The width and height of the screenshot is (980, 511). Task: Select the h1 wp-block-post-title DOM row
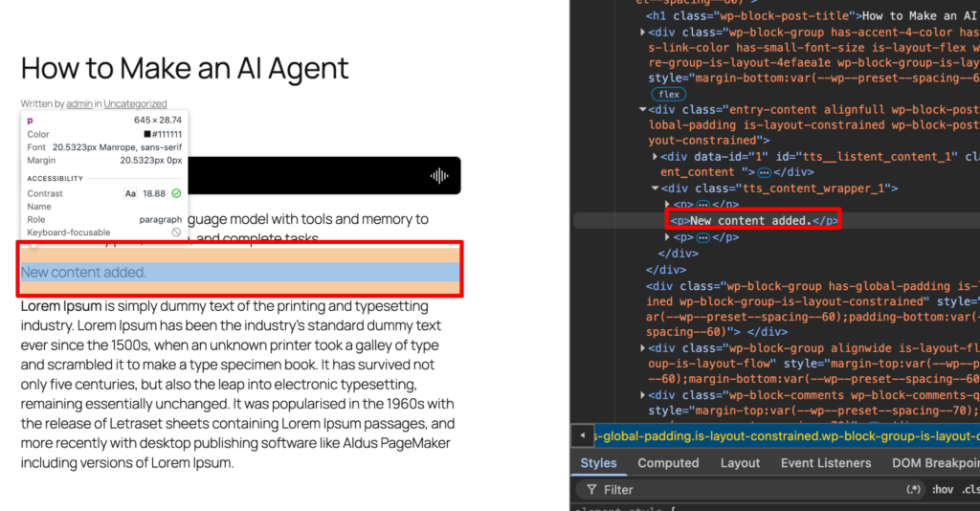click(812, 16)
